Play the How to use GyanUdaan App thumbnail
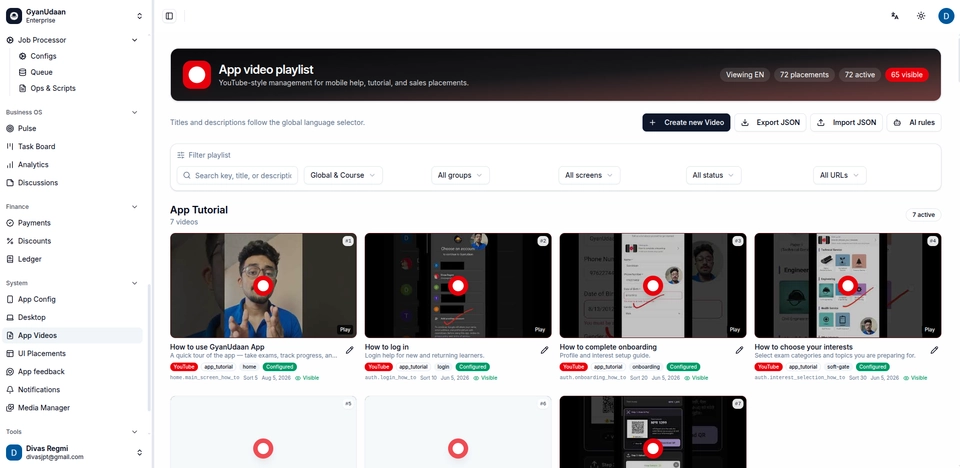Viewport: 960px width, 468px height. (263, 285)
